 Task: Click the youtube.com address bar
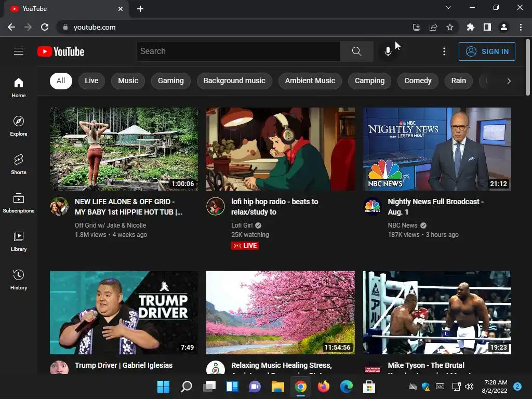[234, 27]
